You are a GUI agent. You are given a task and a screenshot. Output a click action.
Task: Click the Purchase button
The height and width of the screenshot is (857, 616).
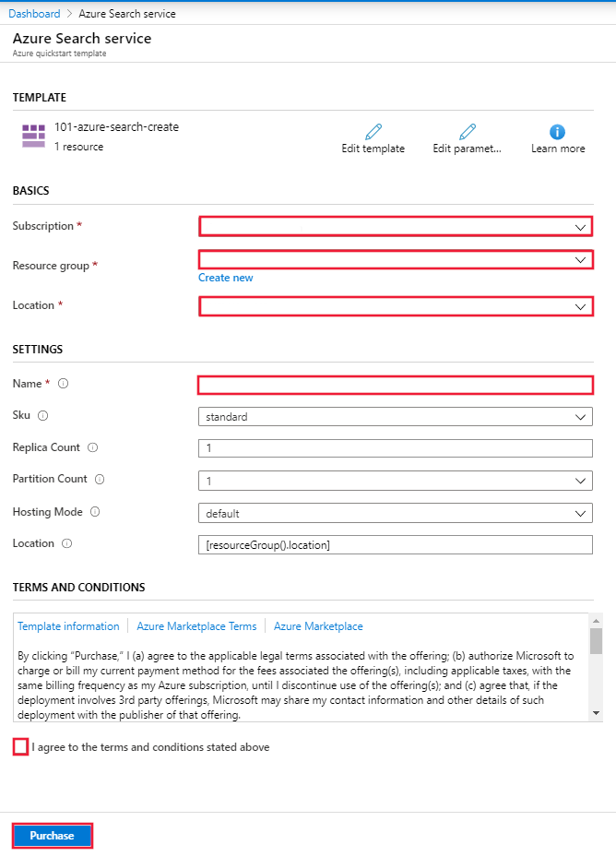(x=52, y=836)
